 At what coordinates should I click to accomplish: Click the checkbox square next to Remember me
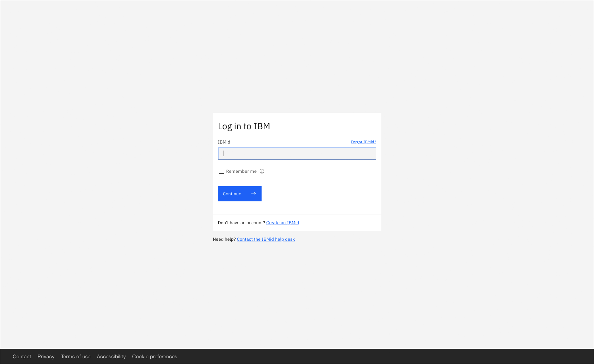click(x=221, y=171)
